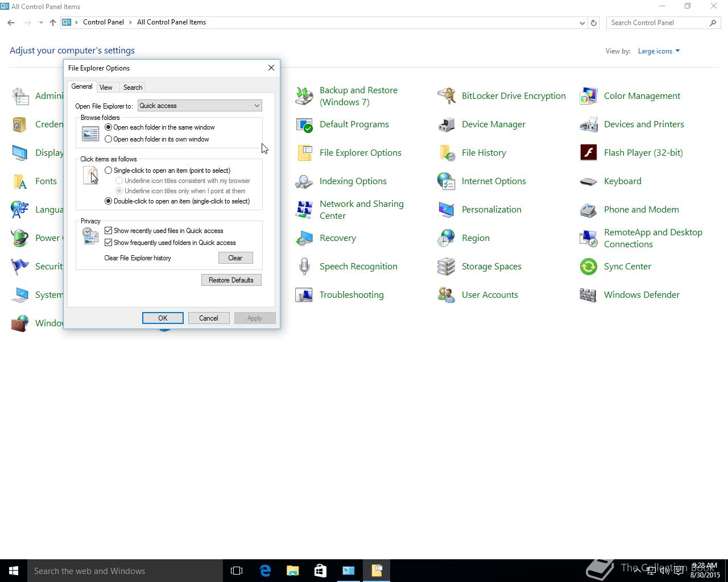
Task: Go up one level with the up arrow
Action: (x=53, y=23)
